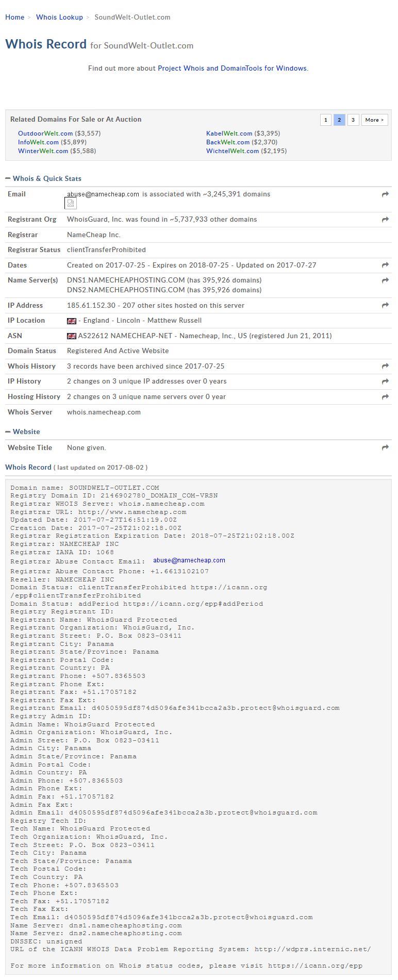The height and width of the screenshot is (980, 398).
Task: Open the KabelWelt.com domain listing
Action: tap(229, 134)
